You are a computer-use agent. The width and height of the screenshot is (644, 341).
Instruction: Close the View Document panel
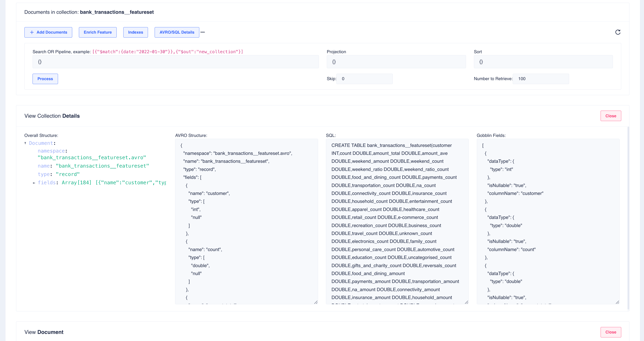point(610,332)
